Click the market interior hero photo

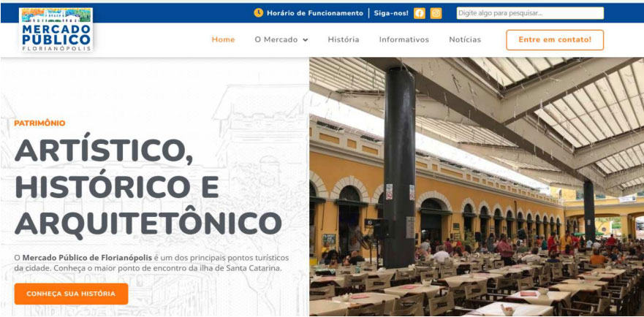[x=477, y=187]
